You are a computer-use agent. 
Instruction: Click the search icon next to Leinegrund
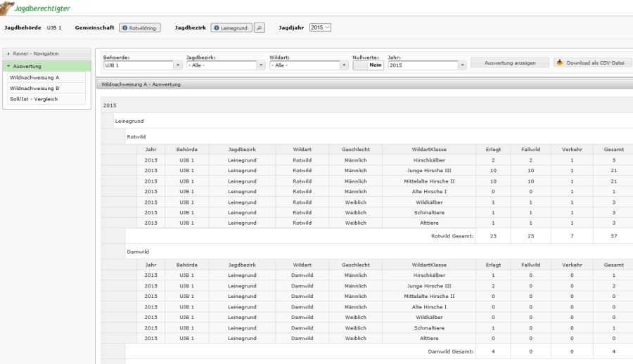[x=260, y=28]
